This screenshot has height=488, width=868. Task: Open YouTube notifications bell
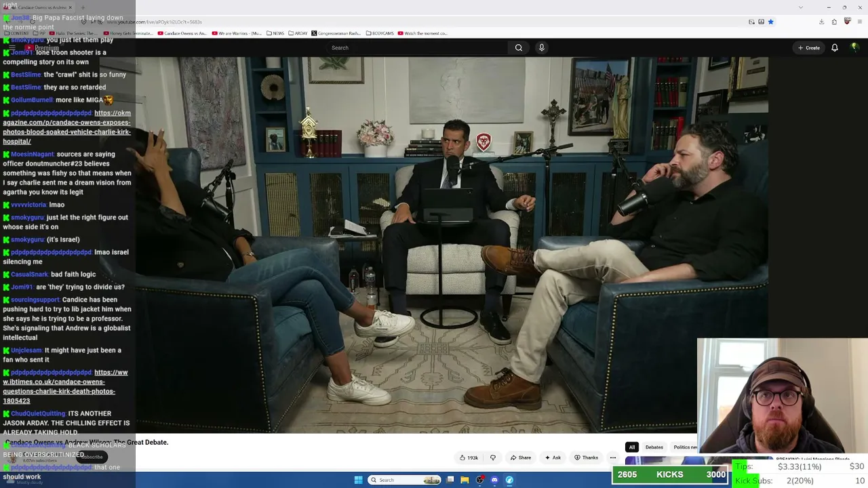pyautogui.click(x=835, y=47)
